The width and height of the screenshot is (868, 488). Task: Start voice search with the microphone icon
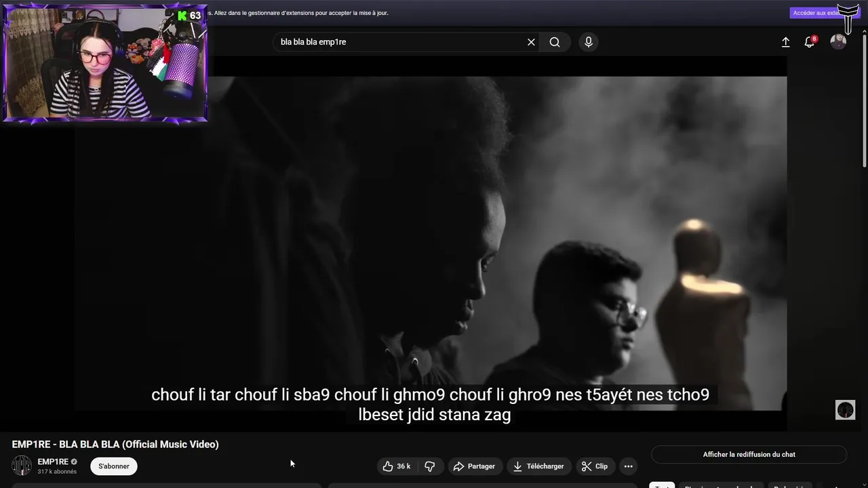(589, 42)
